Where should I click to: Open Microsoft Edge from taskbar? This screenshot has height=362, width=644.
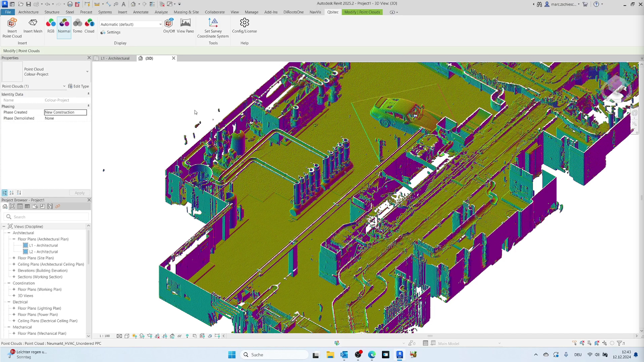[372, 355]
